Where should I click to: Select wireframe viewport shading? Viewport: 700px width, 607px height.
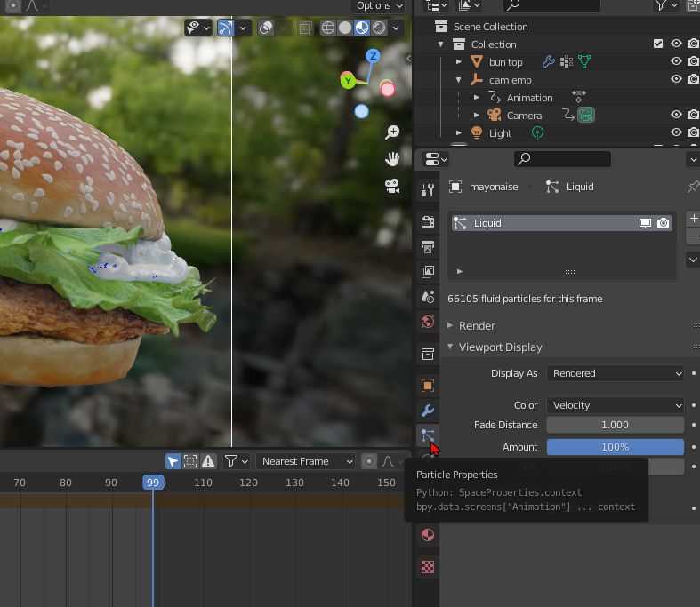(327, 28)
